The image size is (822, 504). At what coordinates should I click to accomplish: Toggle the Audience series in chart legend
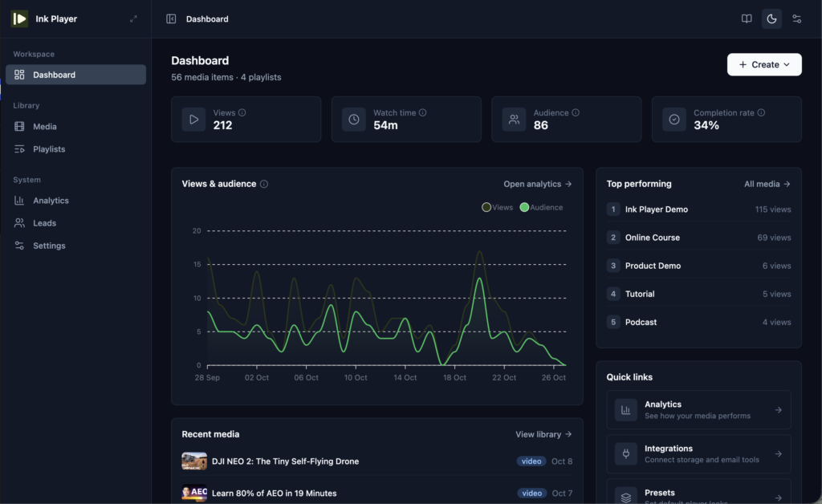click(541, 208)
